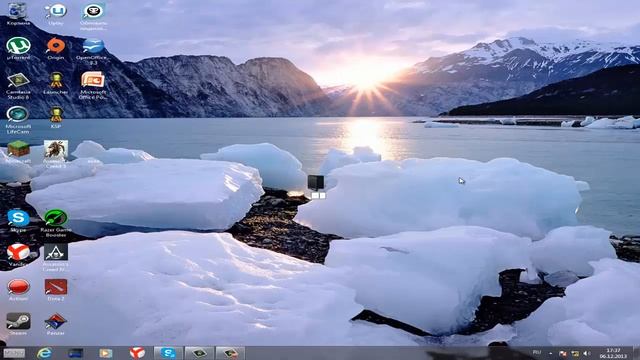Open Internet Explorer from the taskbar
Screen dimensions: 640x360
[44, 353]
